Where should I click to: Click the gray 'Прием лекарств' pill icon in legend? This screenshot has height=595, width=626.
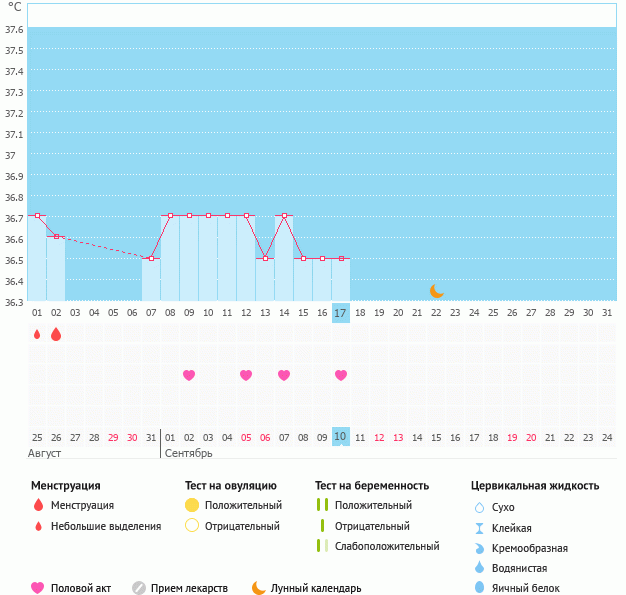coord(139,588)
